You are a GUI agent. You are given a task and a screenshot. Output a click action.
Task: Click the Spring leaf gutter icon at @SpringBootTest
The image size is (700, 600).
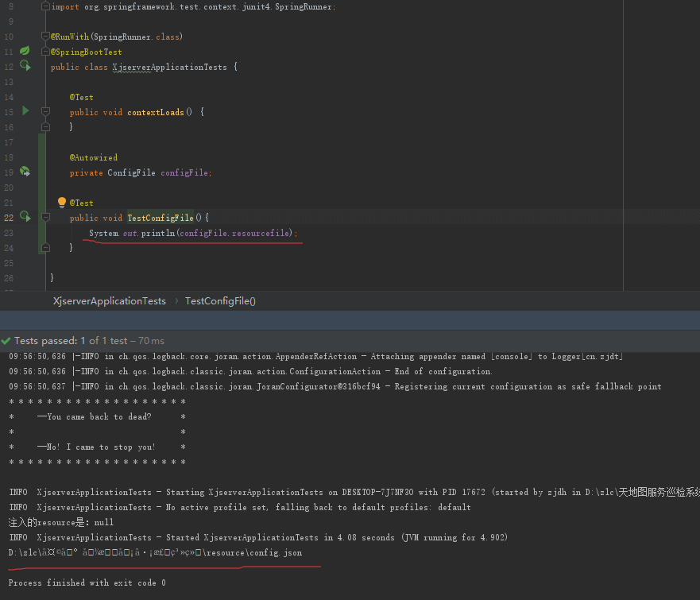click(x=25, y=51)
